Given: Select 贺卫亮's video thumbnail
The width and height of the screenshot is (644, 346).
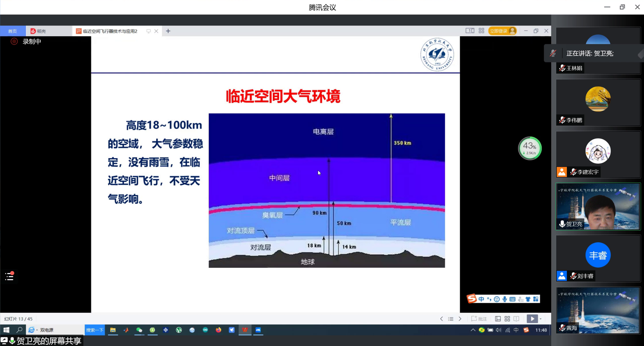Looking at the screenshot, I should [598, 206].
